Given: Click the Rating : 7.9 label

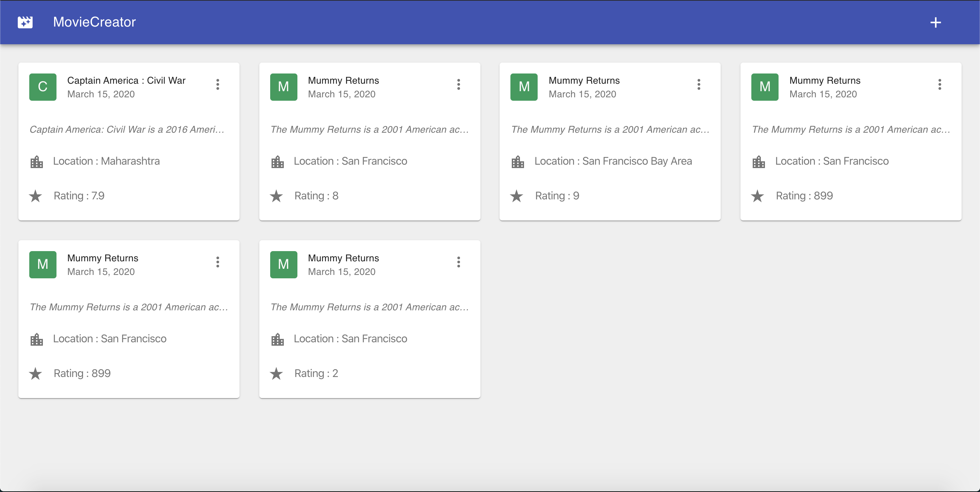Looking at the screenshot, I should 79,196.
